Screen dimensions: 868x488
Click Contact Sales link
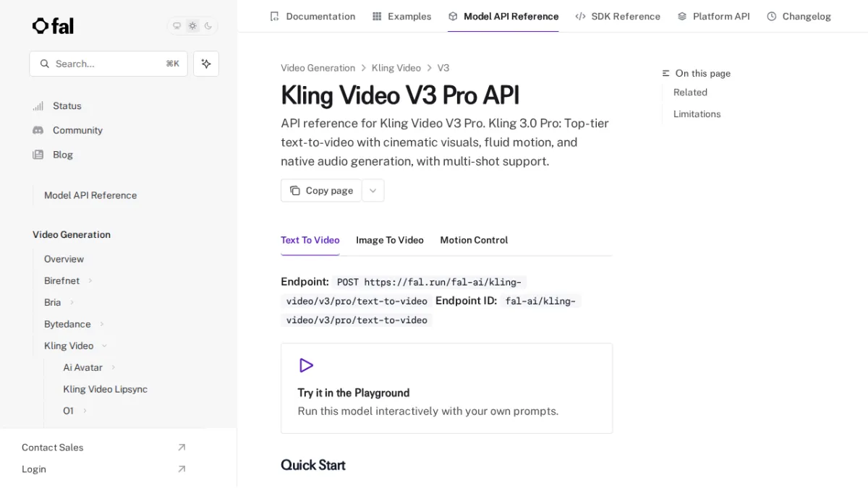(52, 448)
